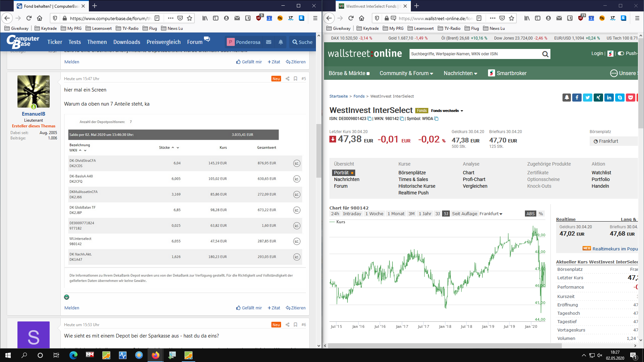Click Historische Kurse link
This screenshot has height=362, width=644.
click(417, 186)
